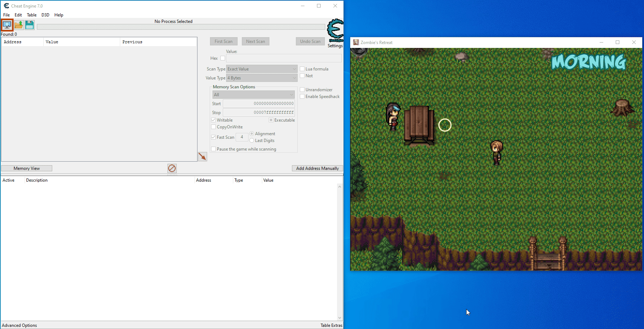Click the dark-haired girl character in game
The image size is (644, 329).
tap(393, 117)
